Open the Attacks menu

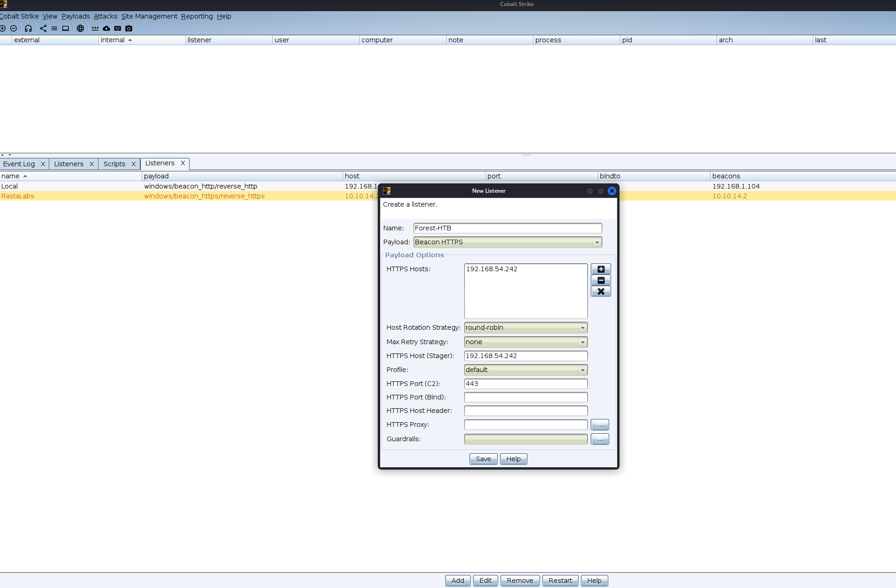pos(105,16)
